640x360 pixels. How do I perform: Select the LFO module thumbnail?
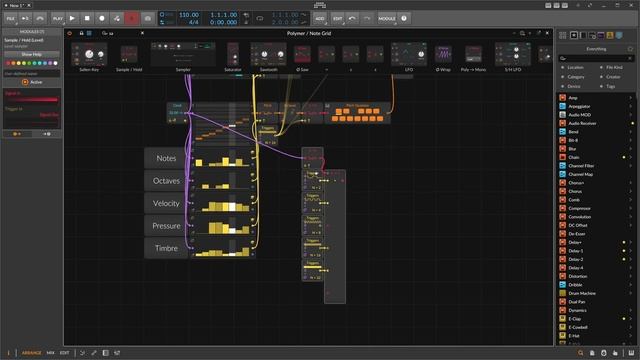(409, 54)
